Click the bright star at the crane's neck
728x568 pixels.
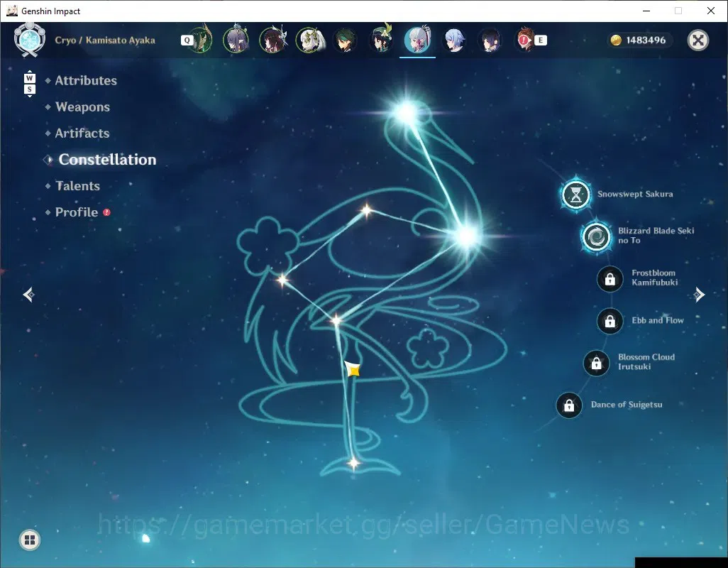pos(467,236)
